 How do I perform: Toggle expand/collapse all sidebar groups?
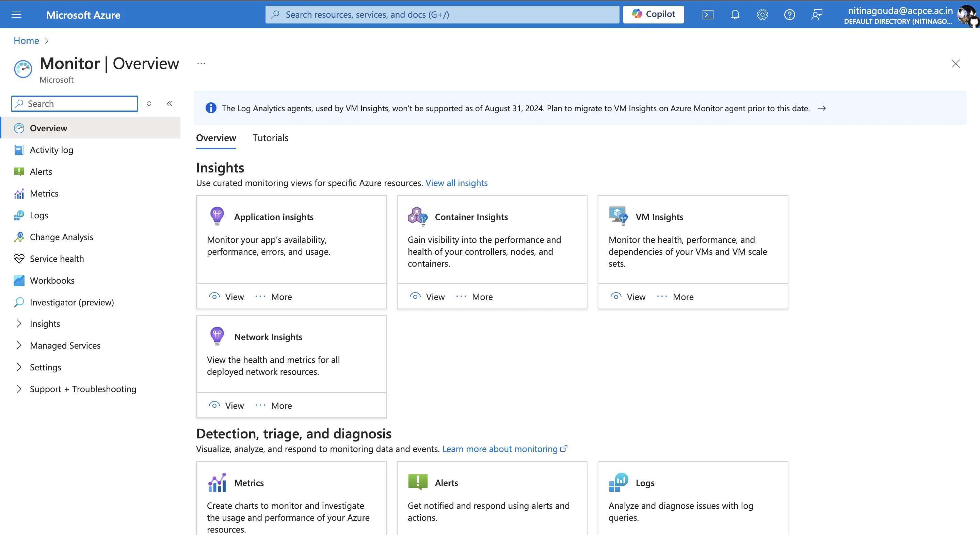coord(149,103)
